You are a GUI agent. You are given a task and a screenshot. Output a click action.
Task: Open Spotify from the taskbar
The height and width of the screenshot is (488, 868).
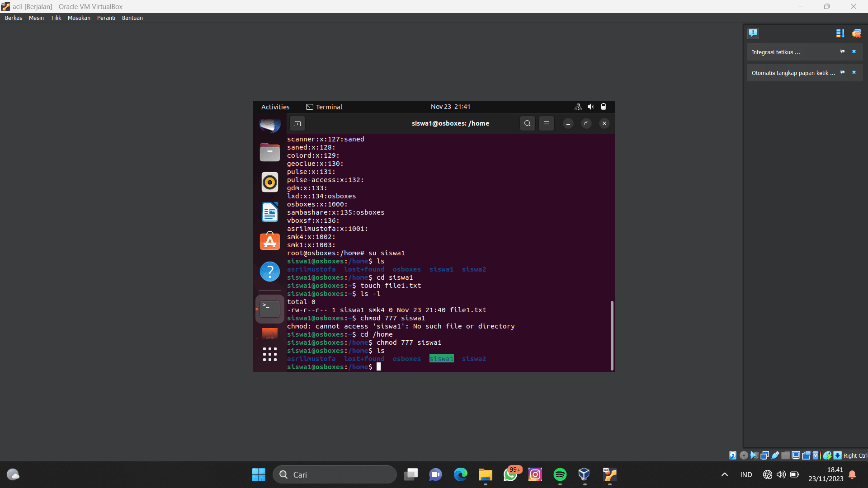pyautogui.click(x=560, y=474)
